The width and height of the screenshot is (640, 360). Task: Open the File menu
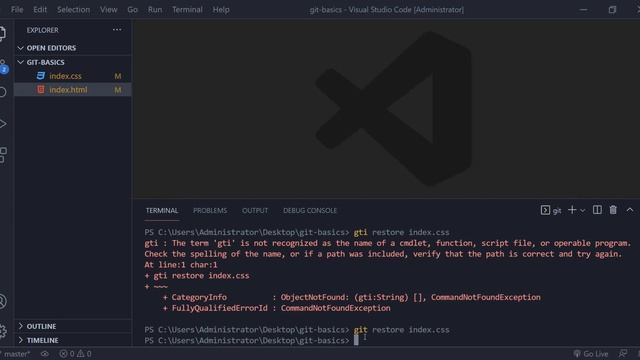17,9
